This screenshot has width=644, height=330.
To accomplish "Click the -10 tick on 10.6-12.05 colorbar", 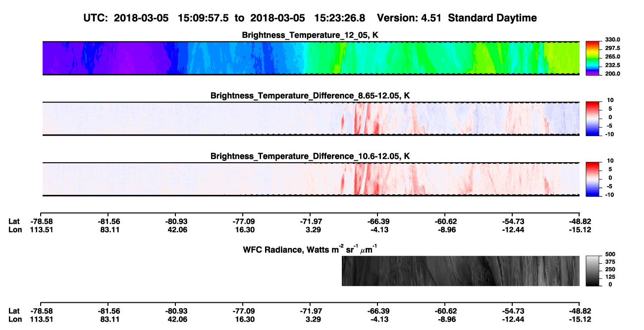I will click(609, 194).
